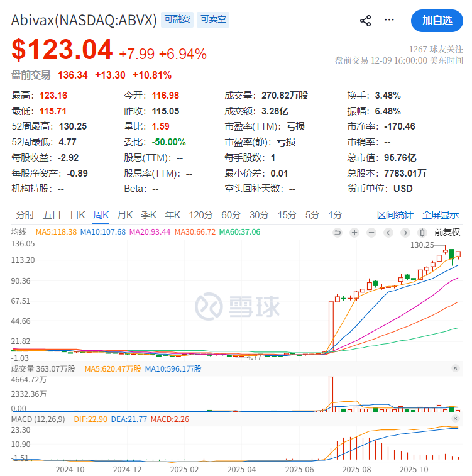Screen dimensions: 472x476
Task: Click the 均线 moving average settings label
Action: pyautogui.click(x=19, y=232)
